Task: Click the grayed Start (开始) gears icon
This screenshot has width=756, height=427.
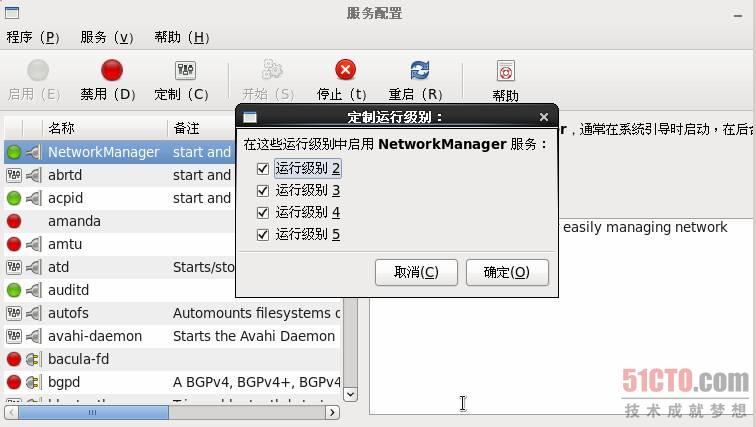Action: click(272, 70)
